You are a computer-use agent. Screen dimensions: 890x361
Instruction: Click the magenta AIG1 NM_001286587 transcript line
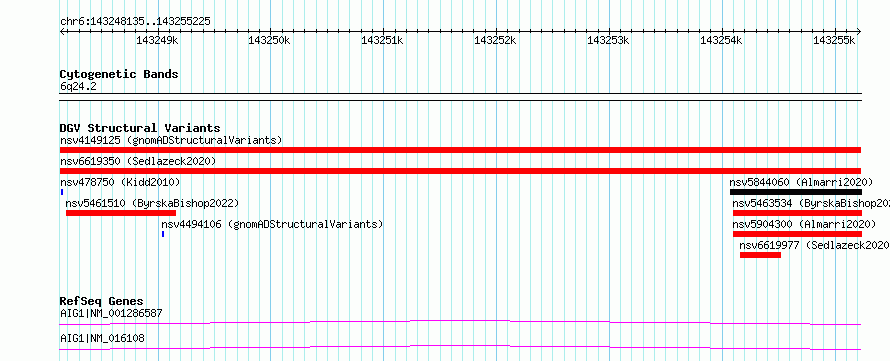(460, 322)
